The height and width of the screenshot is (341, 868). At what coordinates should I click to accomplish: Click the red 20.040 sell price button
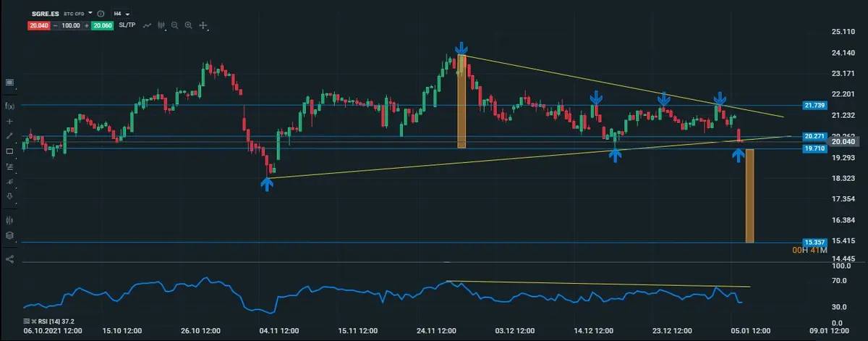point(38,25)
